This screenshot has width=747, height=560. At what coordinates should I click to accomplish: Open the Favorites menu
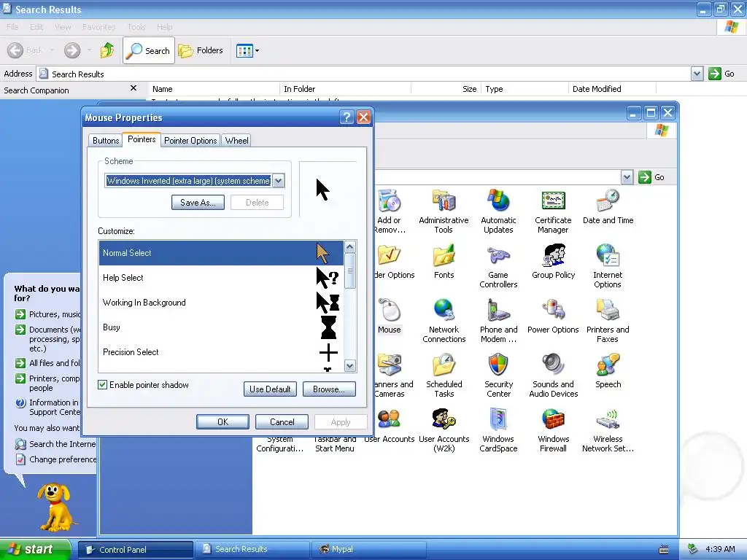pyautogui.click(x=98, y=27)
